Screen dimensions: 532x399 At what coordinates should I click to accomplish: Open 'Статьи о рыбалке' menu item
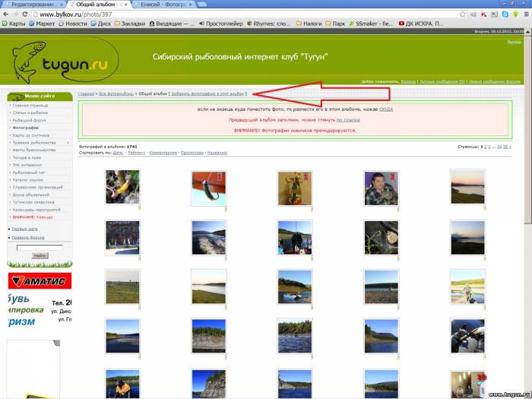(x=30, y=112)
